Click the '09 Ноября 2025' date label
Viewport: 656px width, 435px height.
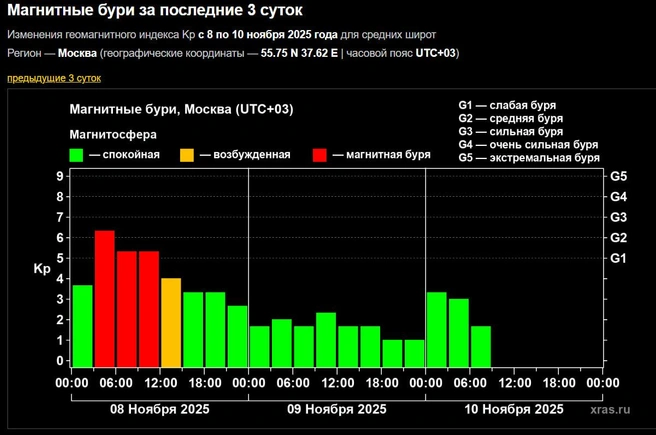(337, 409)
